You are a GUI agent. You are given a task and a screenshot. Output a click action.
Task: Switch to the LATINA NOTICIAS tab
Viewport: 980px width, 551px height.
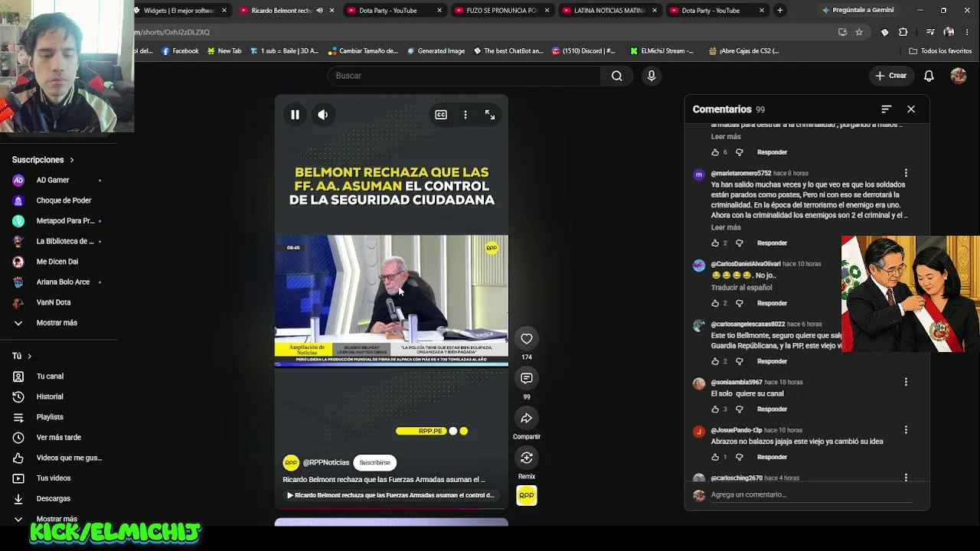click(x=607, y=11)
